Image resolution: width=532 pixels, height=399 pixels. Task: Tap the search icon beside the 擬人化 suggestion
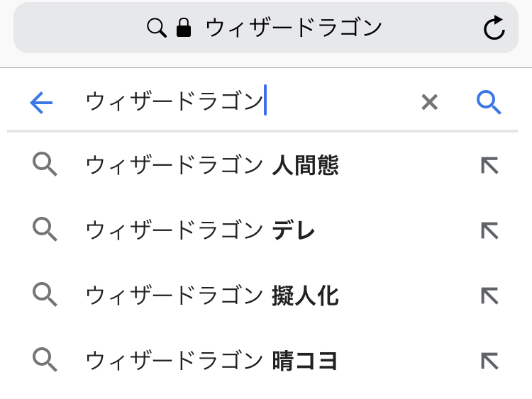pos(45,296)
